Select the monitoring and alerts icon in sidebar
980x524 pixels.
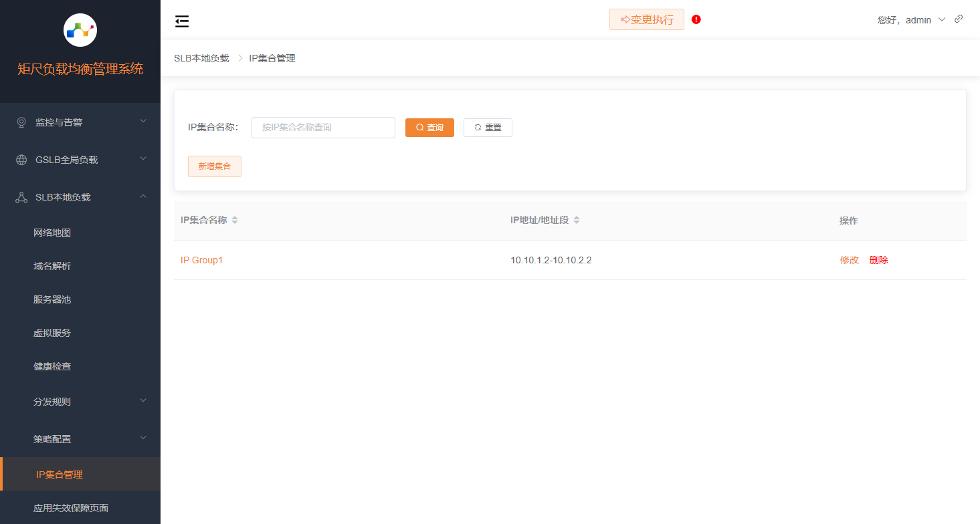pyautogui.click(x=21, y=121)
